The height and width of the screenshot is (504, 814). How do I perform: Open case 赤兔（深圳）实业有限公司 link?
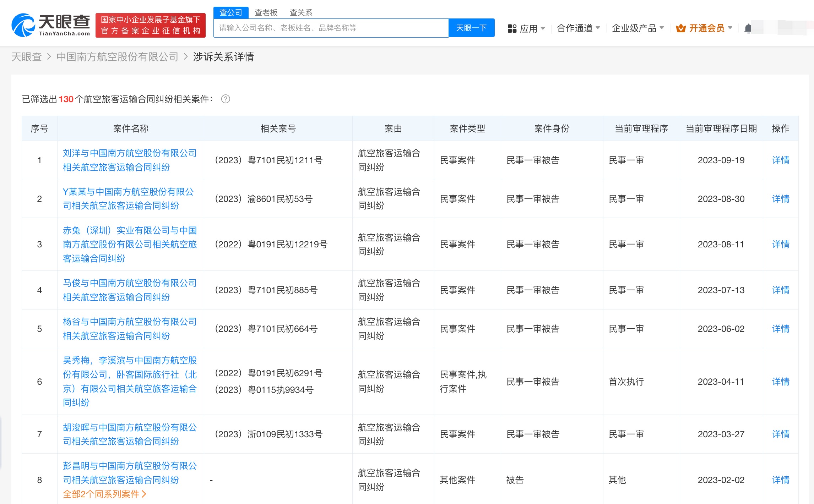[130, 244]
